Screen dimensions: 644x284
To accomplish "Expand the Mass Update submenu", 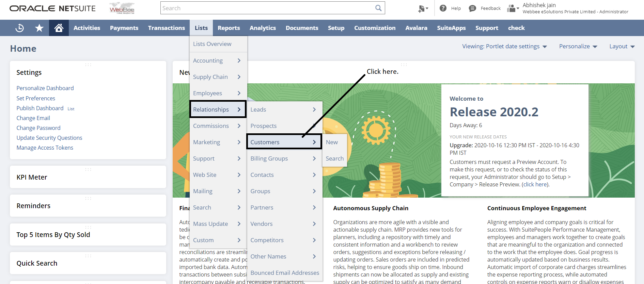I will coord(218,224).
